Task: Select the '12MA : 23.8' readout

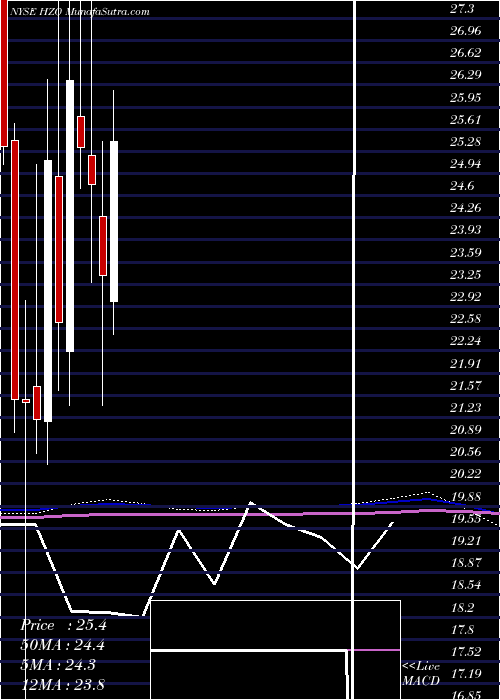Action: point(63,685)
